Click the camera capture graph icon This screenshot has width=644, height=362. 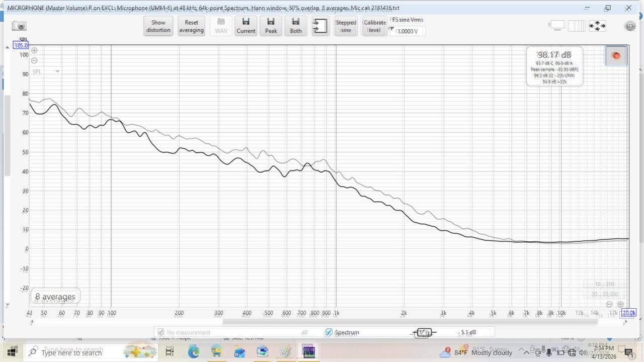19,26
